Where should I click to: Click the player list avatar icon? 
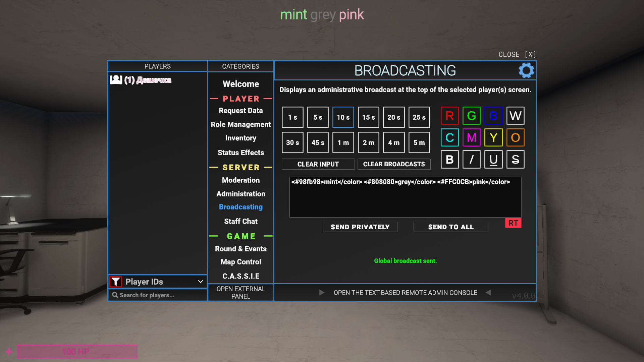pyautogui.click(x=116, y=80)
